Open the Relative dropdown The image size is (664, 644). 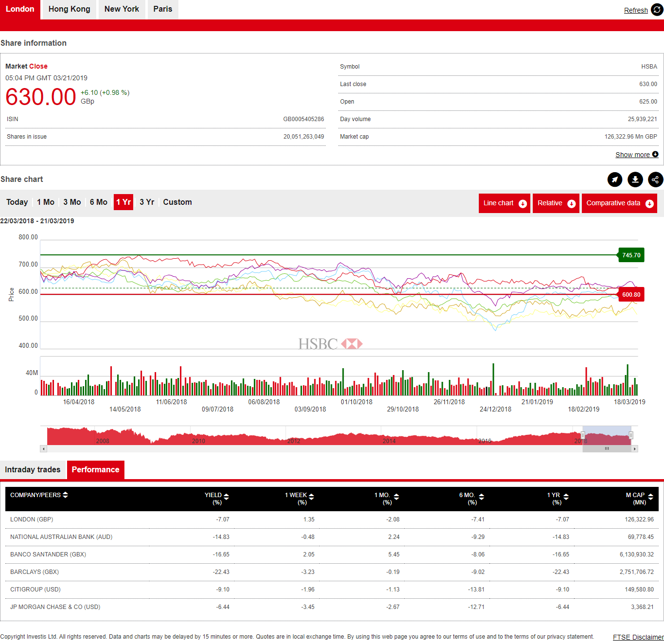coord(556,203)
